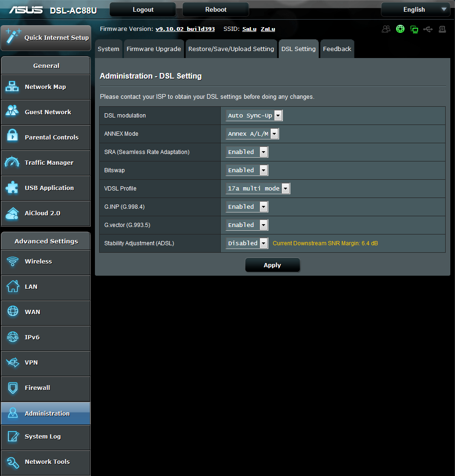Screen dimensions: 455x476
Task: Click the DSL-AC88U model name
Action: [73, 11]
